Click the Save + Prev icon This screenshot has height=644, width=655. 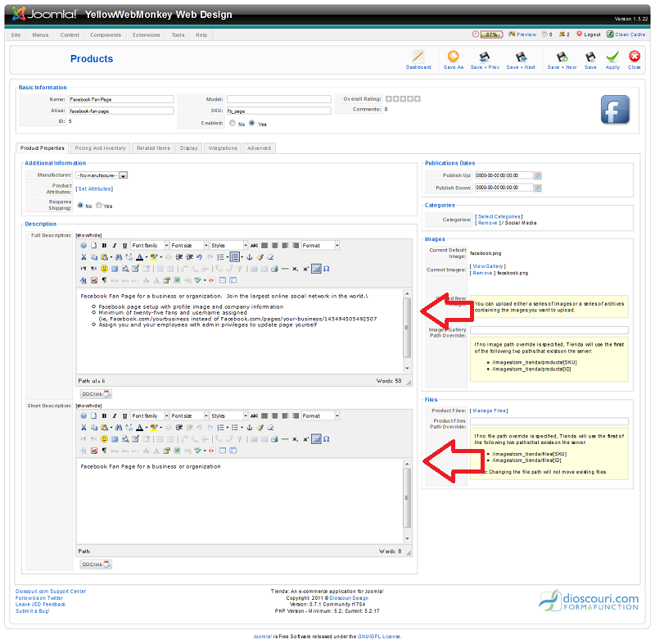pyautogui.click(x=485, y=58)
